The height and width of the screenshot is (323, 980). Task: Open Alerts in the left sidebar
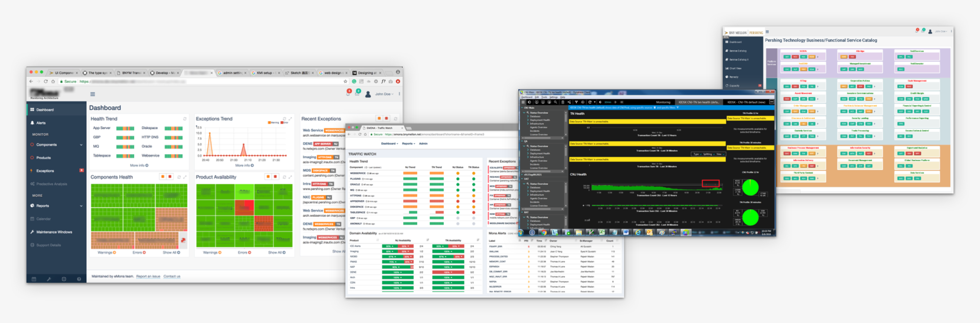tap(56, 123)
